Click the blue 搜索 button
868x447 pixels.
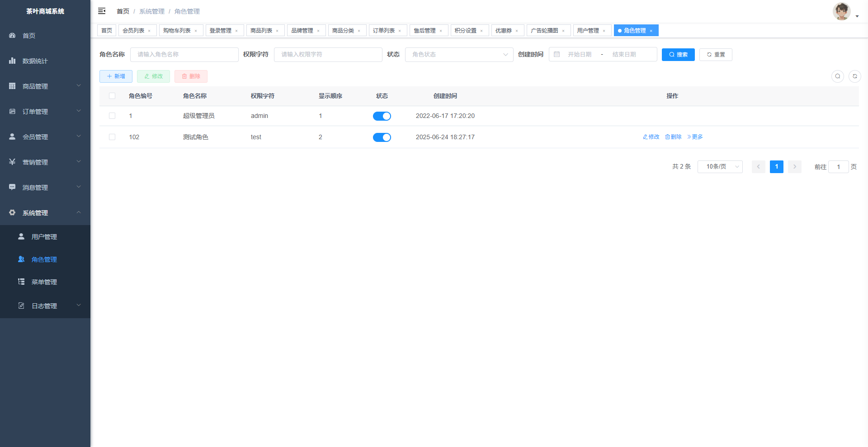point(678,55)
